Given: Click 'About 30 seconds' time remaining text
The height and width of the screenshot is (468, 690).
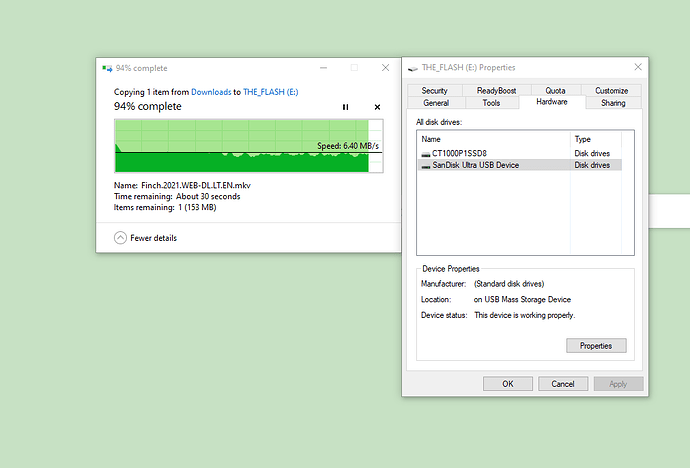Looking at the screenshot, I should click(208, 196).
